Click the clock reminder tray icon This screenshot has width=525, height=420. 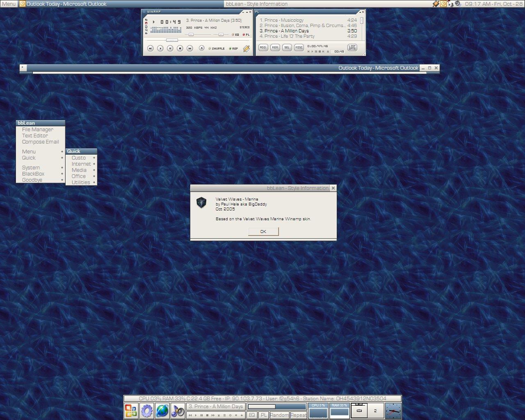443,4
